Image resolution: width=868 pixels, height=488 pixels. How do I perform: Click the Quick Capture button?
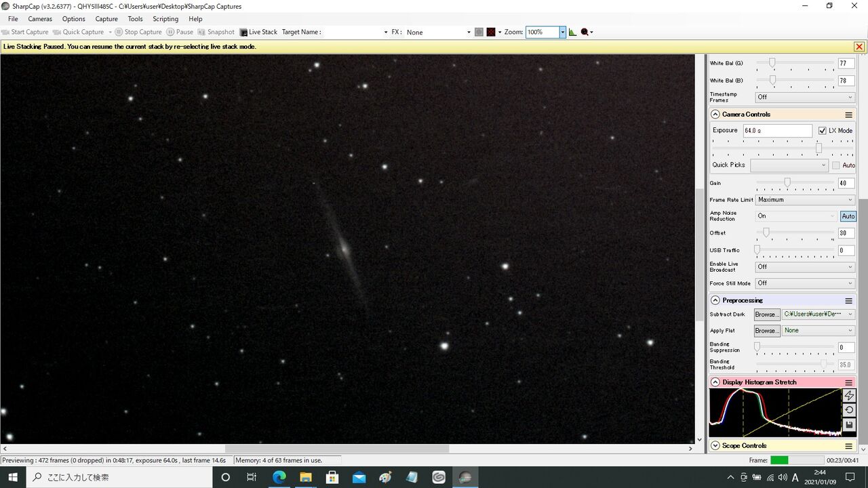tap(78, 32)
